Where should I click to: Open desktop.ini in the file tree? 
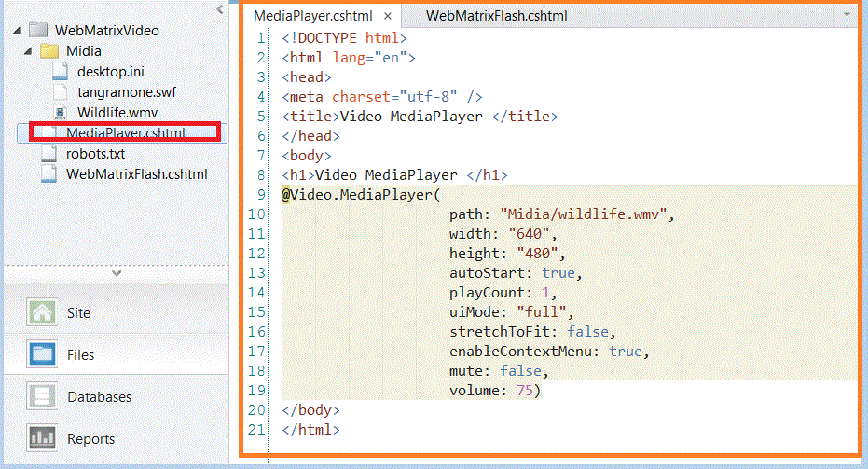(x=111, y=72)
